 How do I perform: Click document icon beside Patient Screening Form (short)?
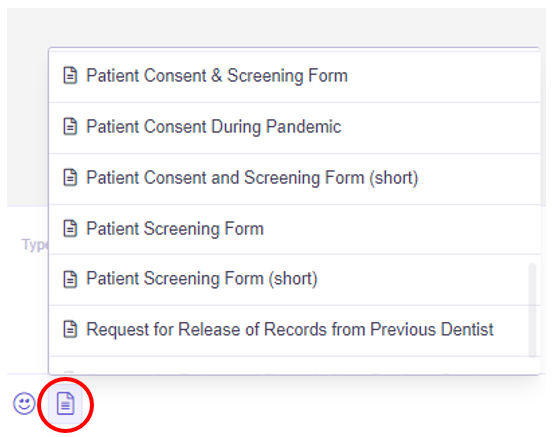70,279
